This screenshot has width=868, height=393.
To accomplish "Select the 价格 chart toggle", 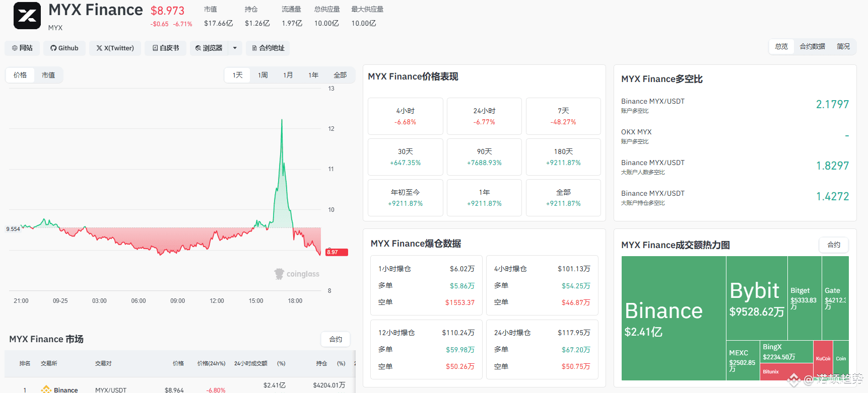I will (x=20, y=75).
